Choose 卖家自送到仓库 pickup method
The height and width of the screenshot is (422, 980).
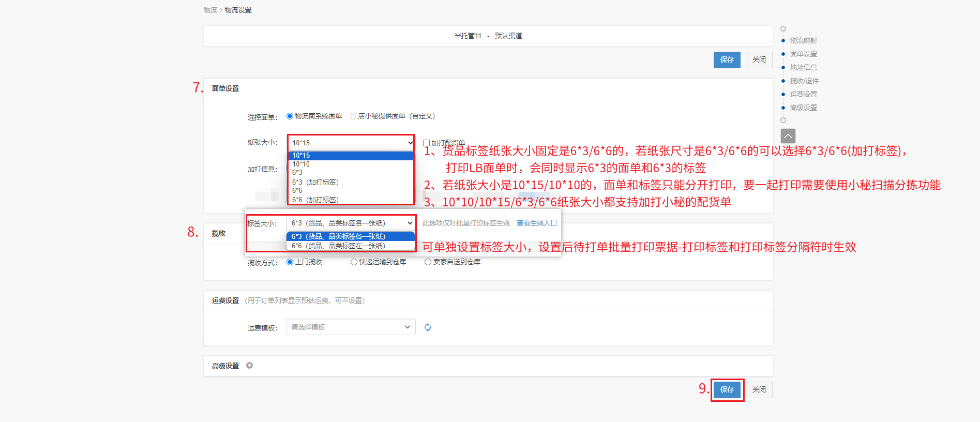click(428, 262)
